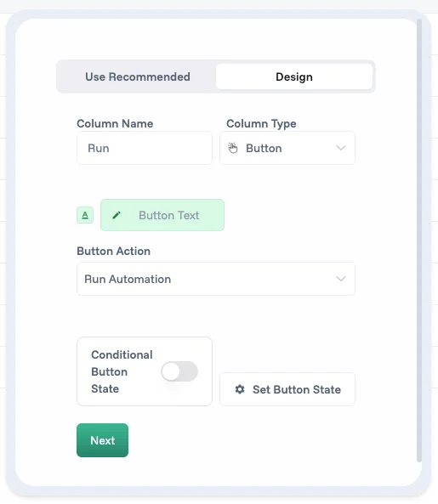Click the Column Name input field

145,148
